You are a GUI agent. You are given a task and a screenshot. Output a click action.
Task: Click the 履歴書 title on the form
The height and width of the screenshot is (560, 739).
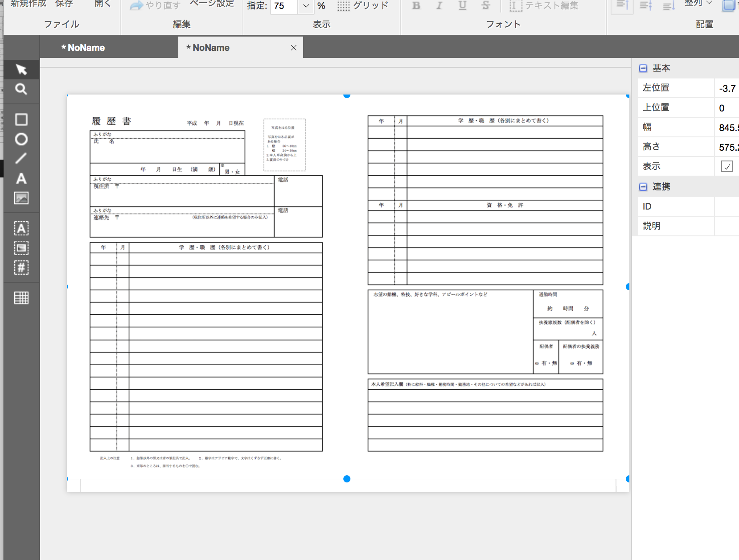coord(111,121)
